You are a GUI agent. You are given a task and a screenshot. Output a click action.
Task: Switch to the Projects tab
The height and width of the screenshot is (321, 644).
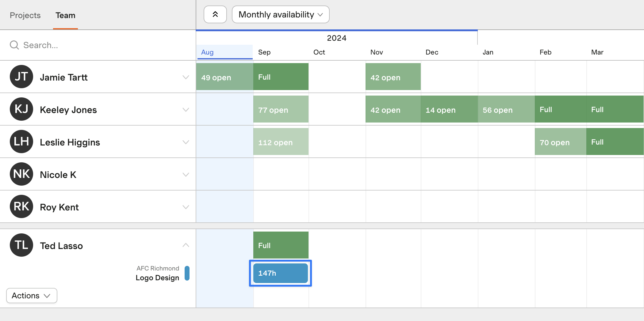pos(25,15)
